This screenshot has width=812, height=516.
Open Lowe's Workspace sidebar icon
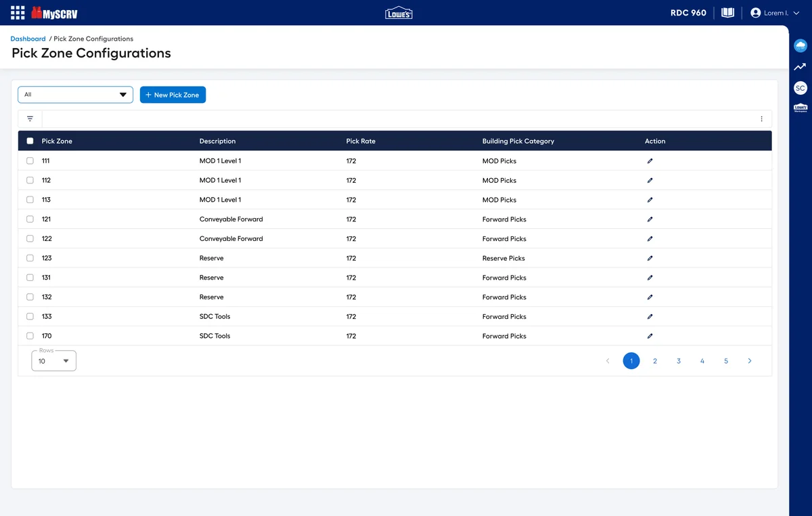(800, 108)
